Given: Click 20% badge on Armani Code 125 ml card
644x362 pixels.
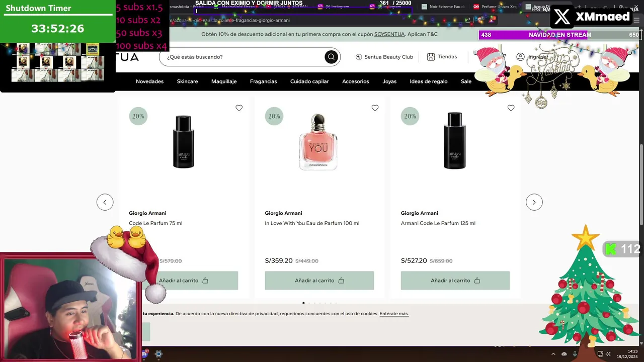Looking at the screenshot, I should (x=410, y=116).
